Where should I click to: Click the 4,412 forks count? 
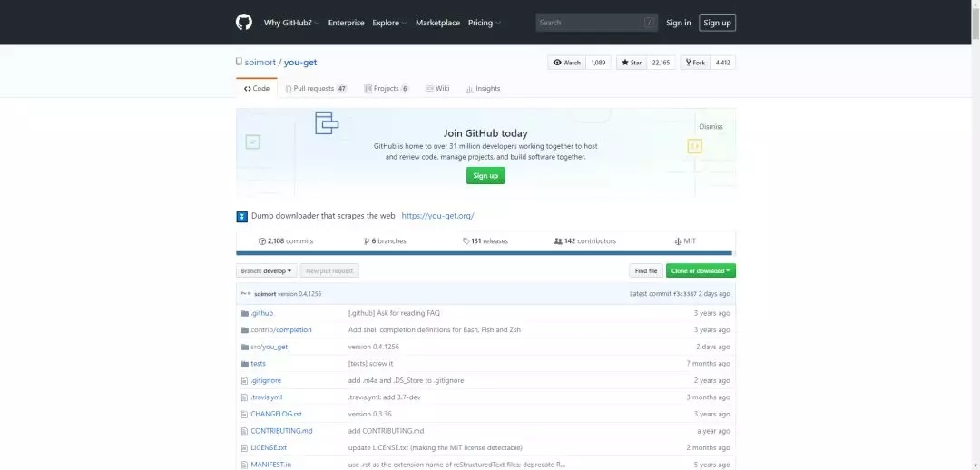[722, 63]
